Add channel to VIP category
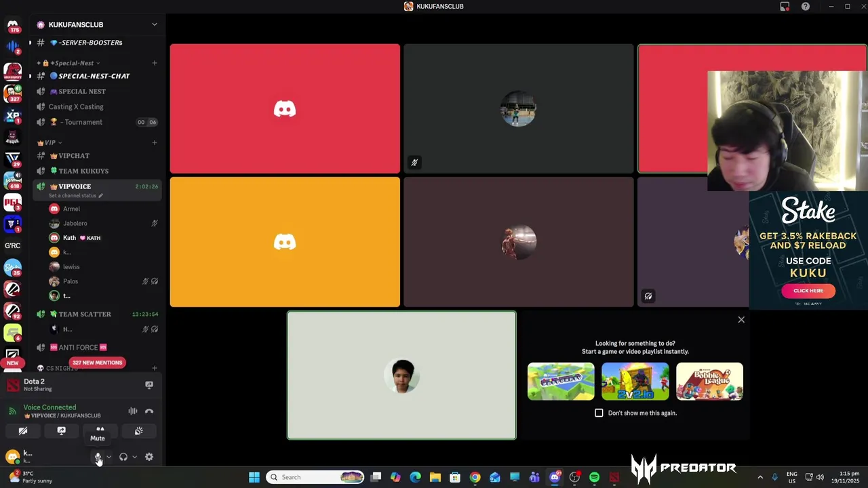 tap(155, 143)
